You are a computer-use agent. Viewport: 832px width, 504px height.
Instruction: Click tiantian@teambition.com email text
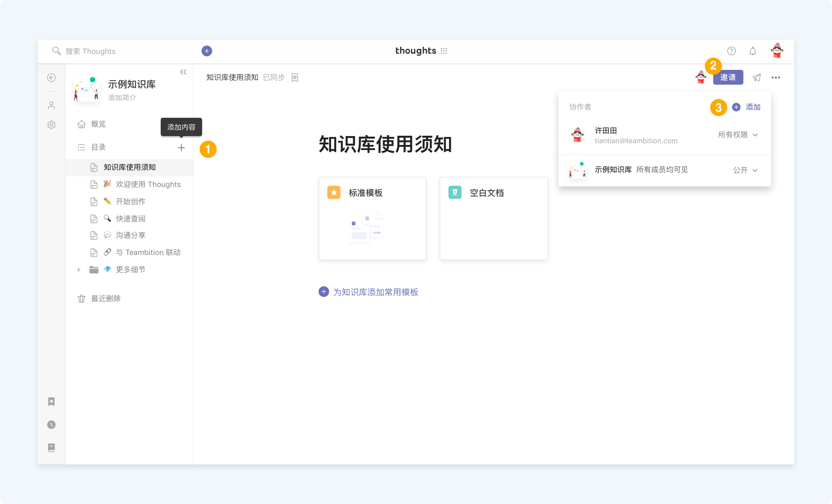coord(636,141)
